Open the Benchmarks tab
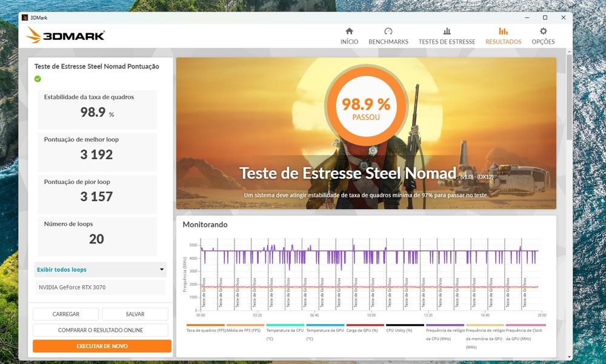The height and width of the screenshot is (364, 606). coord(388,36)
